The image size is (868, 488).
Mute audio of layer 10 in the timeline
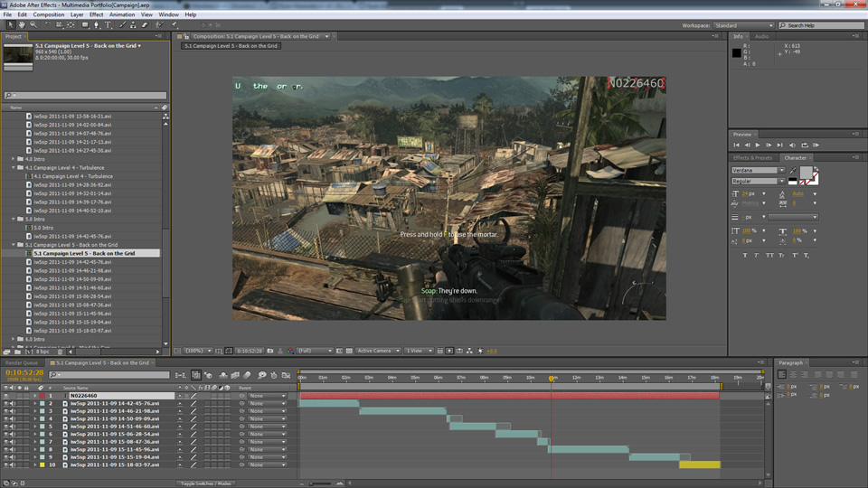tap(14, 465)
